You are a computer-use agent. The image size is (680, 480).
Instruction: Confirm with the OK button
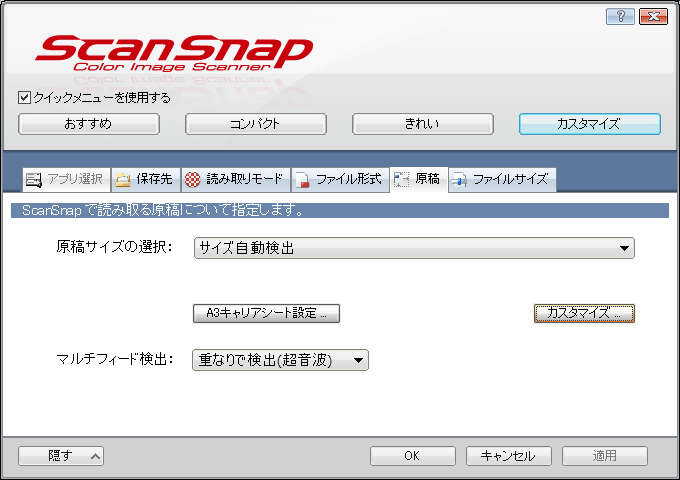[412, 456]
